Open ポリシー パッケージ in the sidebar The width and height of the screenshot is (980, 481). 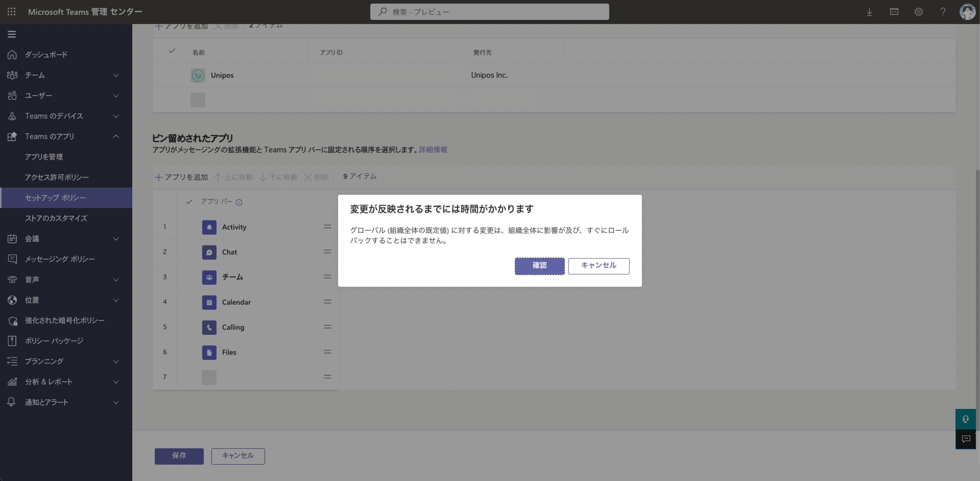tap(66, 341)
